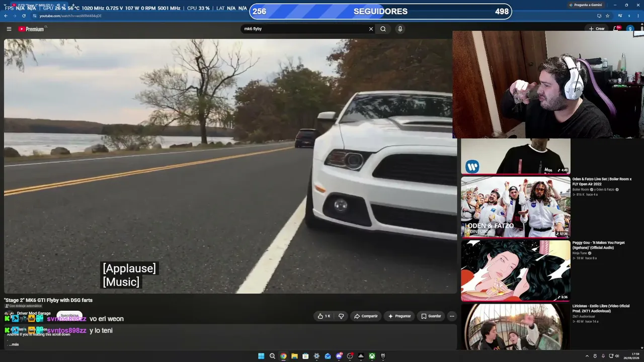Clear the search box with the X
The image size is (644, 362).
click(371, 29)
